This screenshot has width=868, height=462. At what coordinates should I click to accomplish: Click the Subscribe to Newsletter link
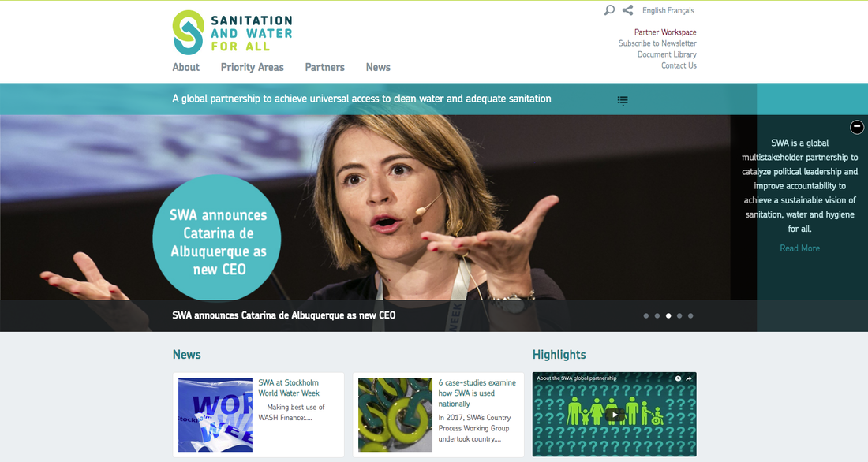657,43
